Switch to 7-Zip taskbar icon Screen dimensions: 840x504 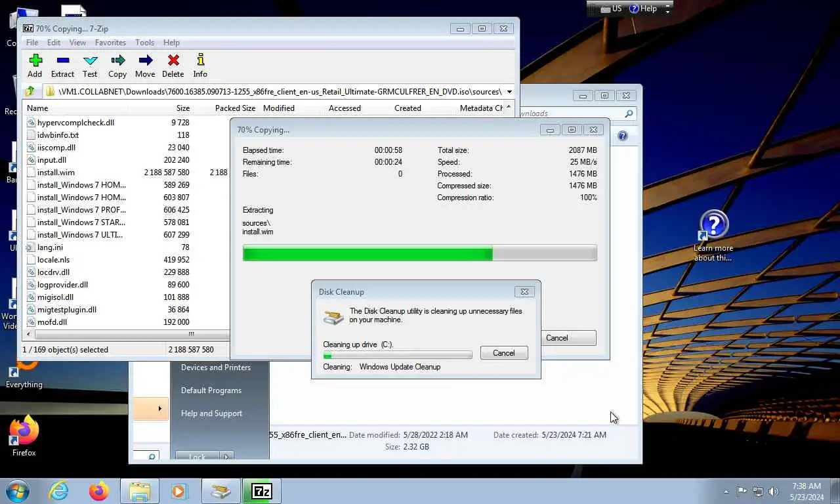[262, 491]
